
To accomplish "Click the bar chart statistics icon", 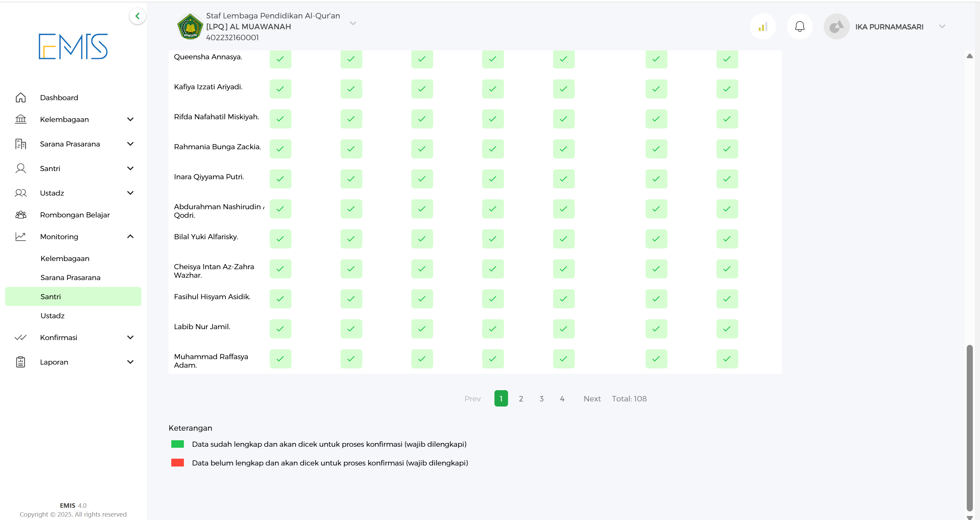I will click(x=762, y=26).
